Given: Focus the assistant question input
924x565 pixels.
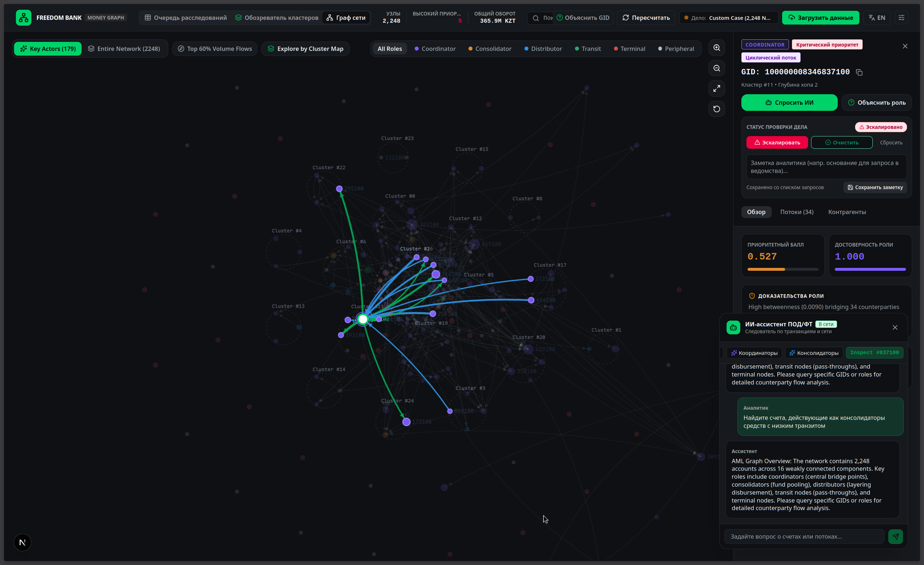Looking at the screenshot, I should [x=803, y=536].
